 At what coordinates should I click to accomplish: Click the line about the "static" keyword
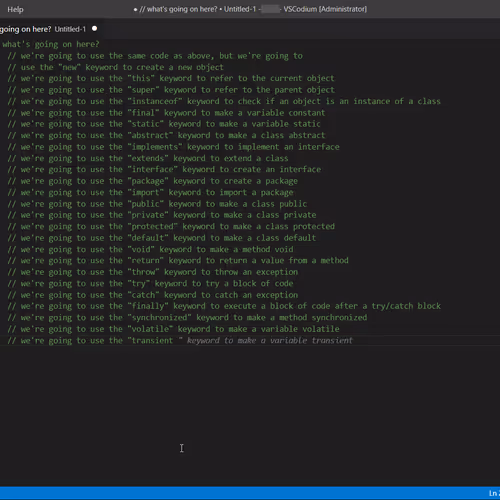click(164, 124)
